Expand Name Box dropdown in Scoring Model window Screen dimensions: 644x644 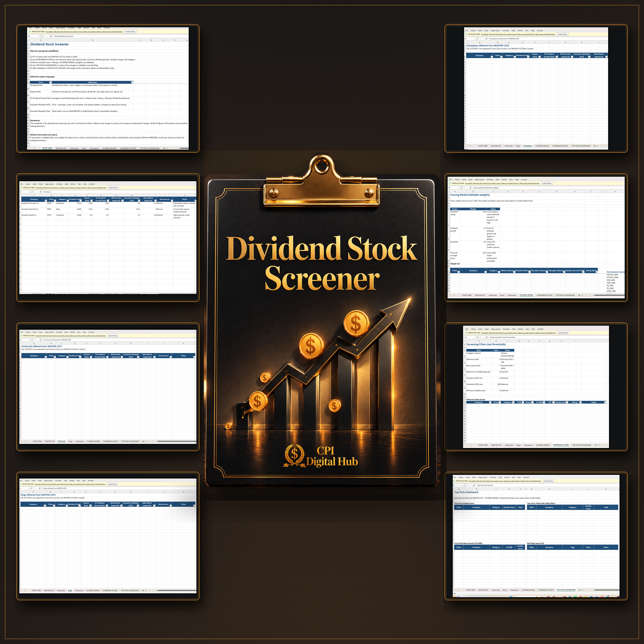[x=459, y=188]
